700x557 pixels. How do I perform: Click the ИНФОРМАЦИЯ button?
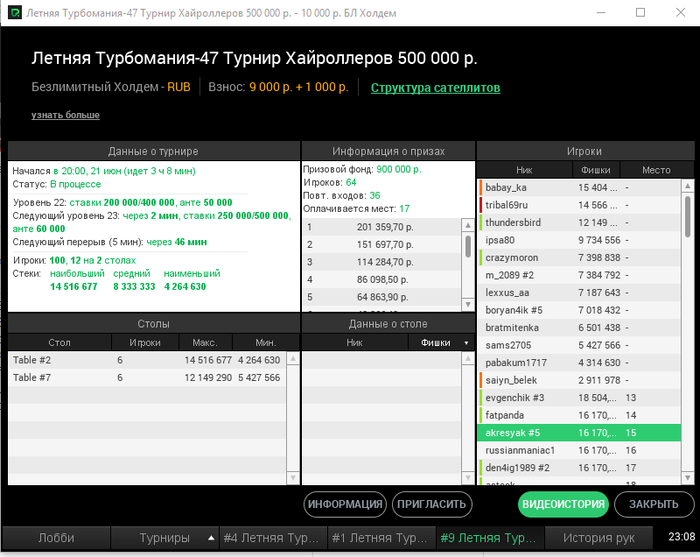coord(345,504)
